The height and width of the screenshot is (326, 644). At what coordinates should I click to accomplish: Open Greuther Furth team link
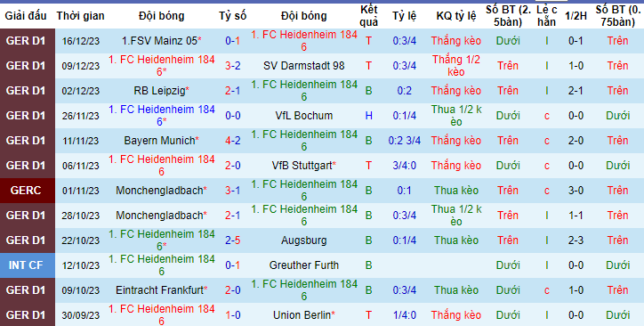pyautogui.click(x=304, y=265)
